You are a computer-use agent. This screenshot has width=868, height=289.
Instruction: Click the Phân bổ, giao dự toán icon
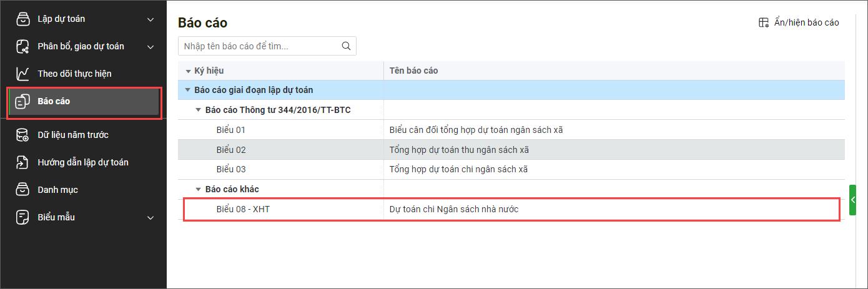pos(22,47)
